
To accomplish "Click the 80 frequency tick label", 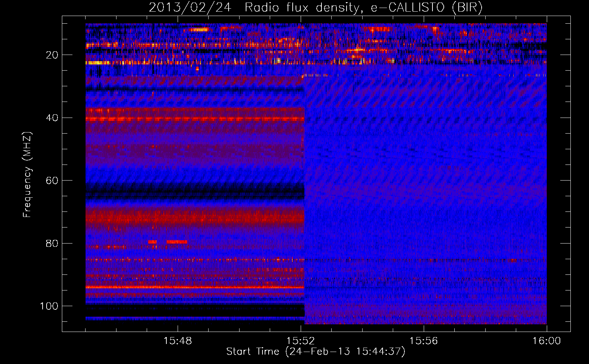I will 52,244.
